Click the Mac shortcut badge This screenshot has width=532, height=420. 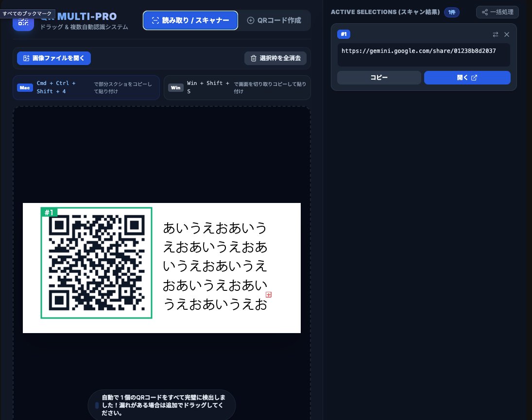tap(25, 88)
